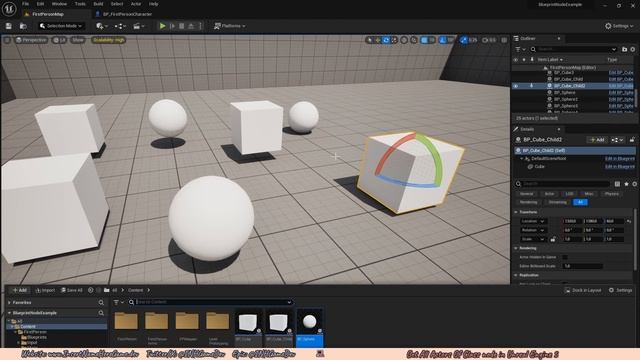Open the Perspective view mode menu
Viewport: 640px width, 360px height.
31,40
